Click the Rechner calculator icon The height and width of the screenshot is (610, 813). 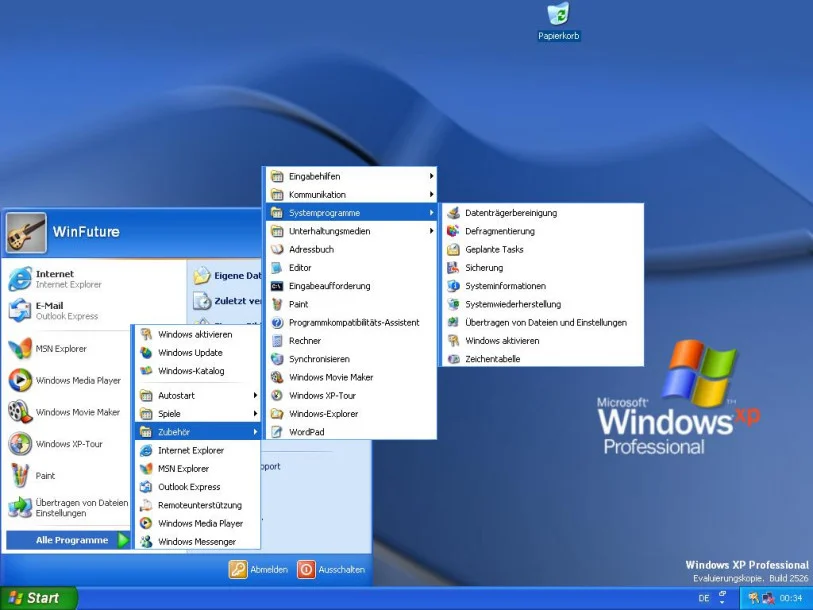click(277, 341)
